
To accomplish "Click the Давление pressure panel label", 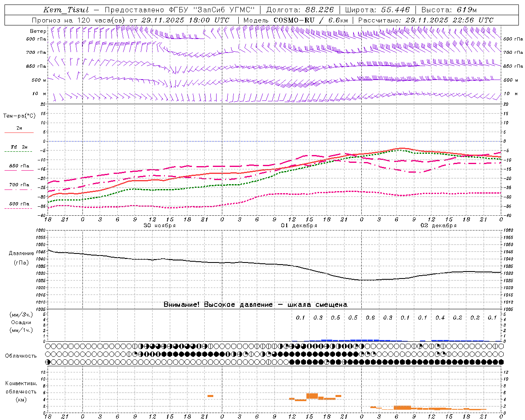I will (x=21, y=253).
